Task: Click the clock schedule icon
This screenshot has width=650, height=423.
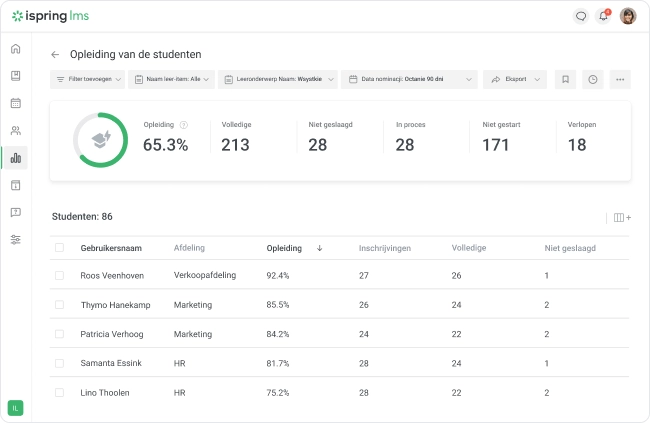Action: (x=593, y=79)
